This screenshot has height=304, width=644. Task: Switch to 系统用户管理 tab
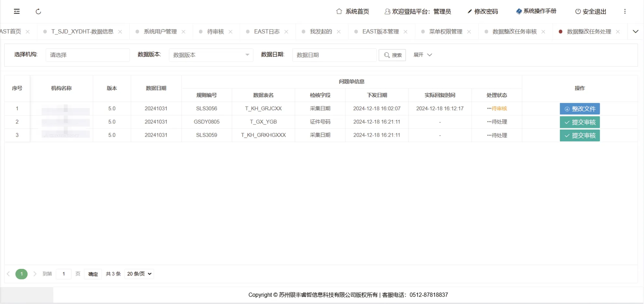160,32
